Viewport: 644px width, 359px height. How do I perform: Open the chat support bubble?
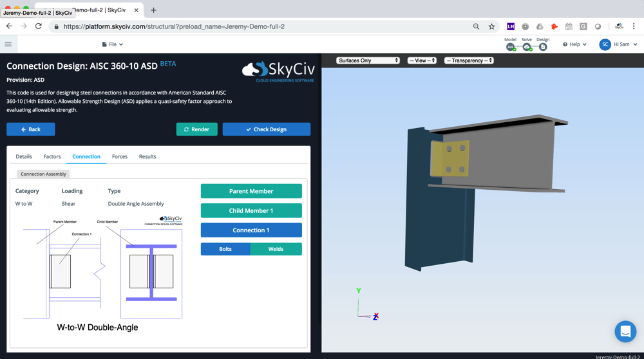(625, 331)
